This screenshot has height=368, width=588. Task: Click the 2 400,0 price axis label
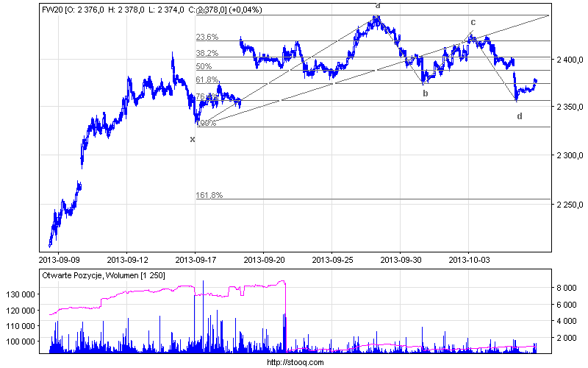570,60
